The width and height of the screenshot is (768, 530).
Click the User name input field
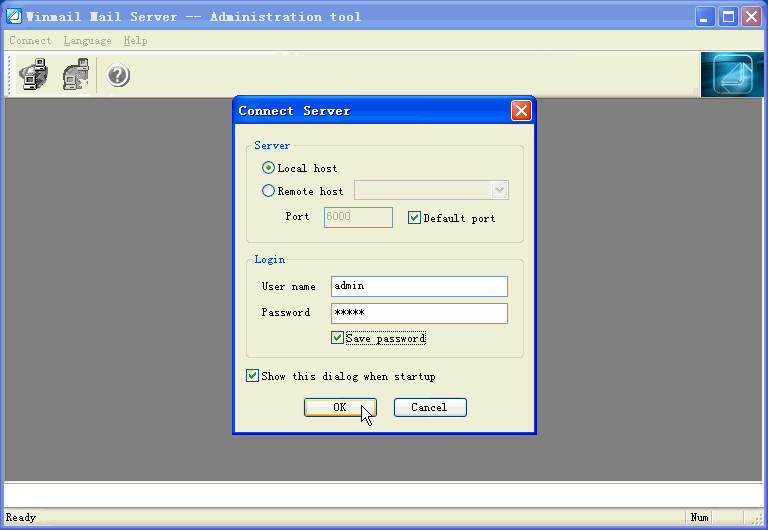[419, 286]
